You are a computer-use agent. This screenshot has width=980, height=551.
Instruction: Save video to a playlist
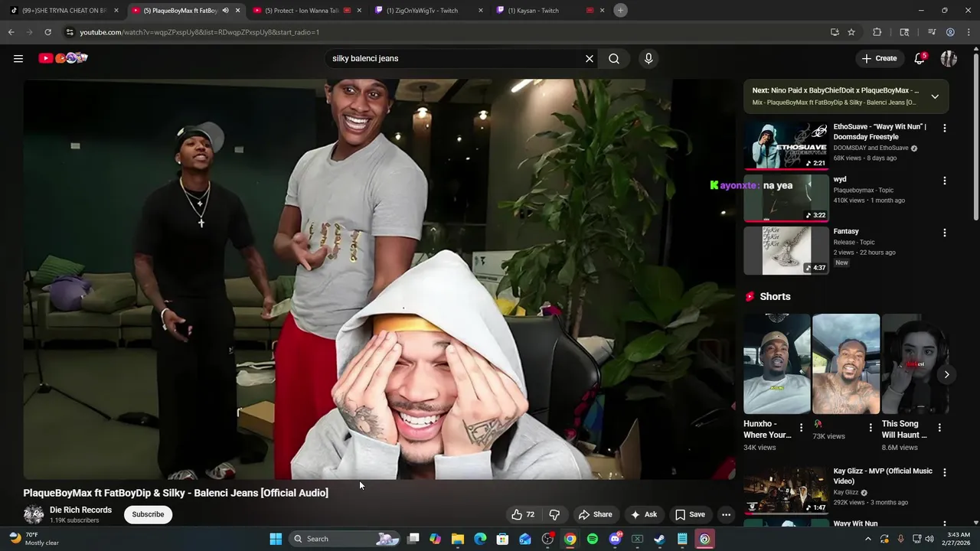tap(690, 514)
